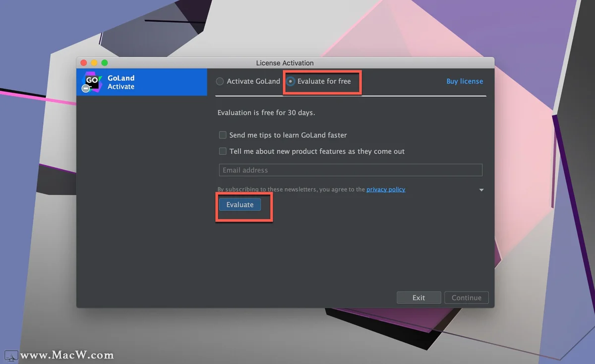Minimize the dialog using the yellow button
Image resolution: width=595 pixels, height=364 pixels.
[94, 62]
